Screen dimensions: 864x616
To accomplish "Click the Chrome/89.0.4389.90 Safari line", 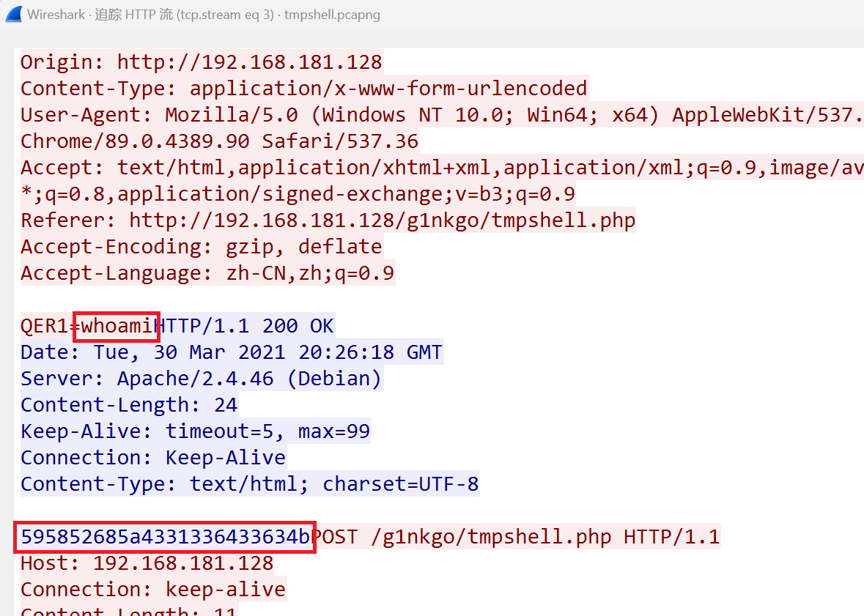I will (x=219, y=141).
